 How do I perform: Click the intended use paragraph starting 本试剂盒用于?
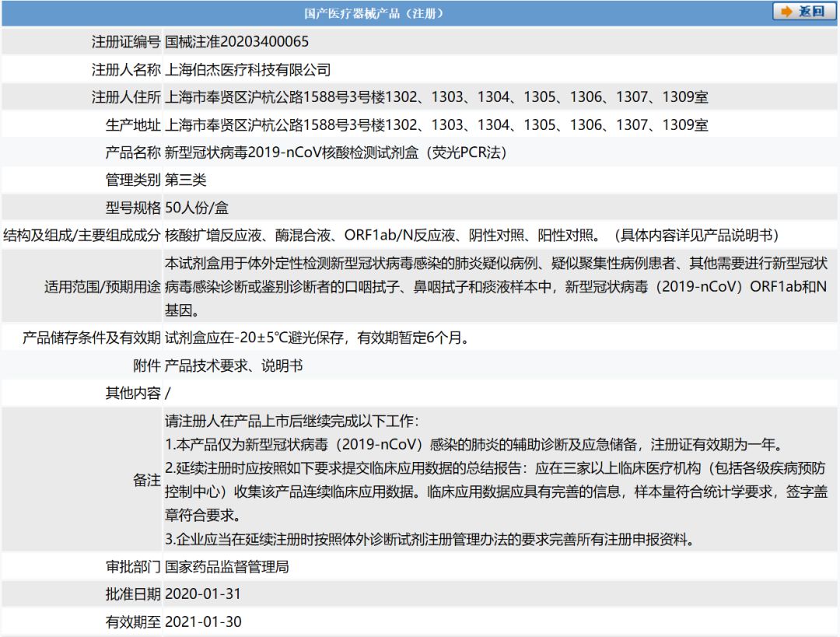[495, 286]
